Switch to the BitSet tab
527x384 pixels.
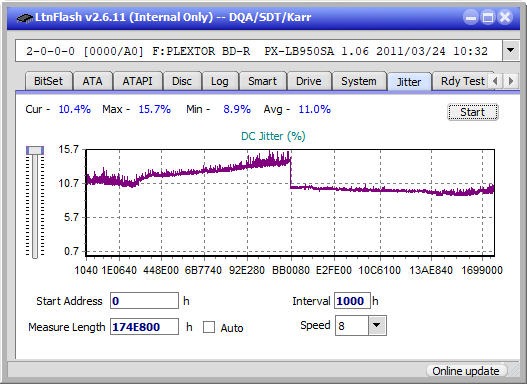pyautogui.click(x=48, y=81)
